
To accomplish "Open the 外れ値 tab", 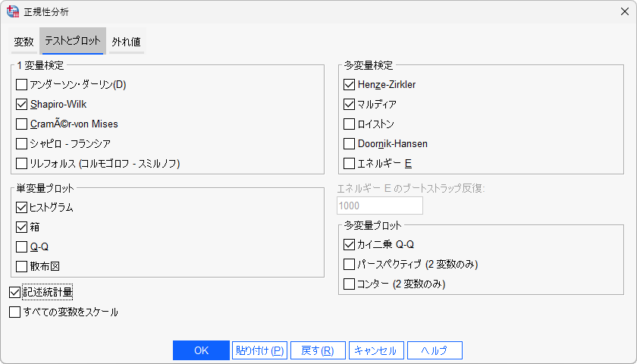I will coord(126,42).
